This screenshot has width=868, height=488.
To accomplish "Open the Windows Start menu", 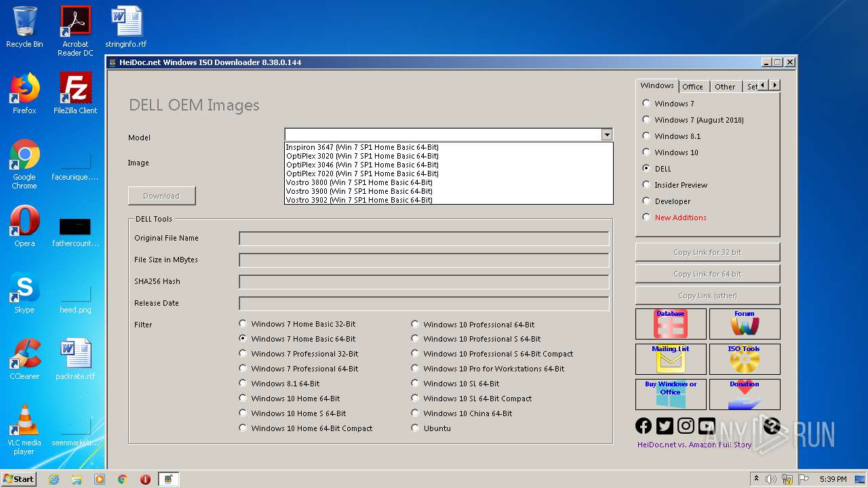I will coord(19,479).
